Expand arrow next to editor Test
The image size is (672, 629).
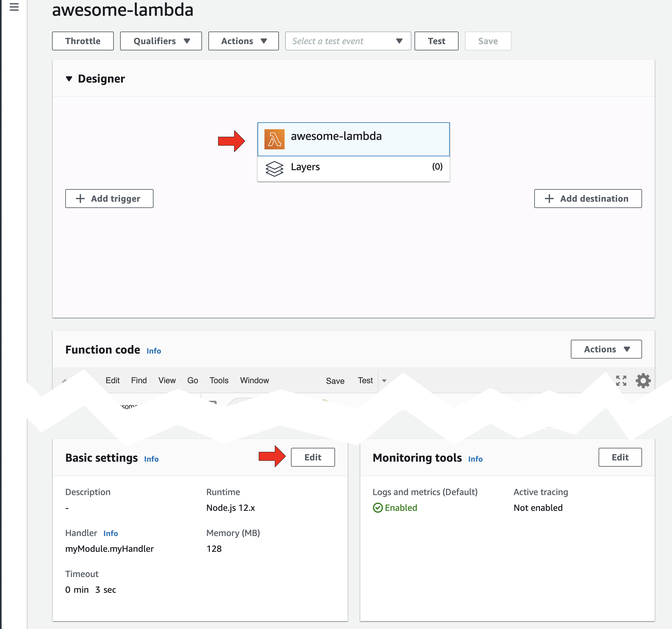pyautogui.click(x=384, y=381)
